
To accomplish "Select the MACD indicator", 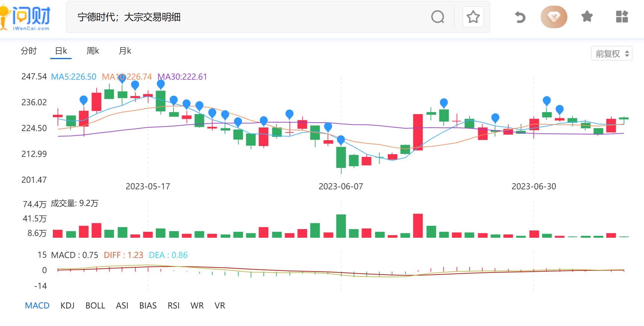I will pos(37,305).
